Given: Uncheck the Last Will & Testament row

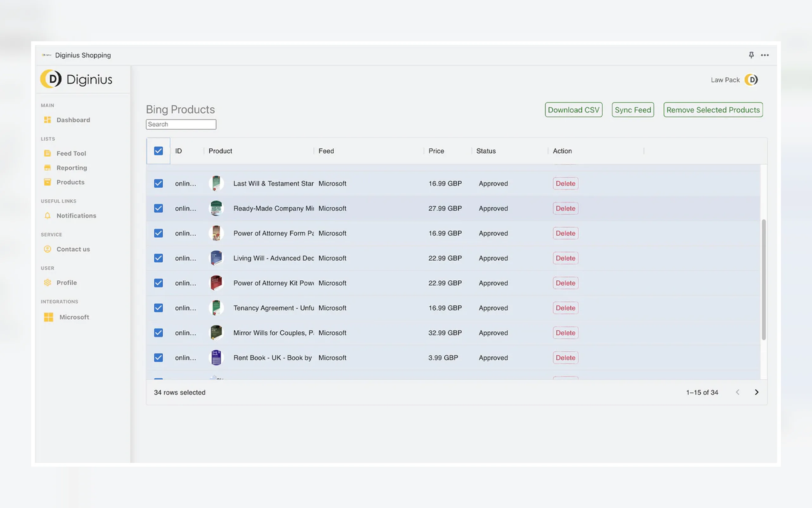Looking at the screenshot, I should point(158,184).
